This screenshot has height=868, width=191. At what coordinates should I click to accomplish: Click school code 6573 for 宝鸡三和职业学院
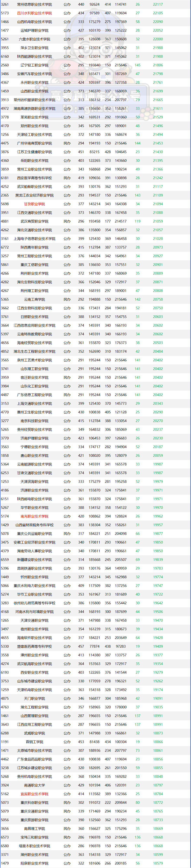pyautogui.click(x=5, y=837)
